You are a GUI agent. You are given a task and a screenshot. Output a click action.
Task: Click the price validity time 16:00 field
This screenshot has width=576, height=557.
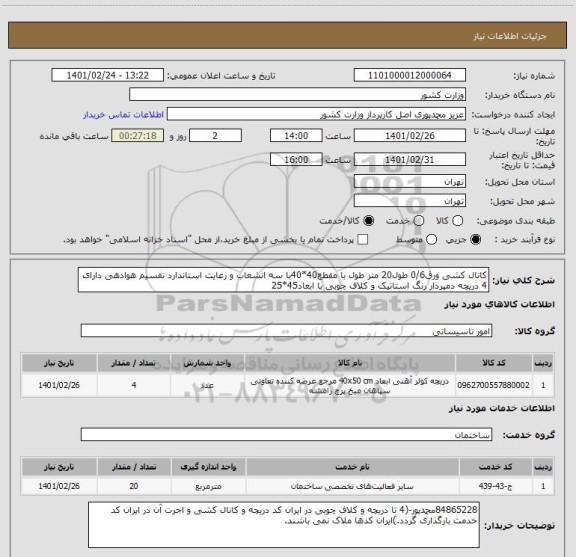click(x=296, y=159)
